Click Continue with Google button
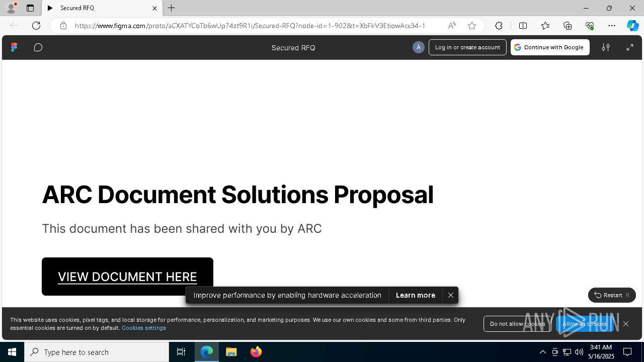 (550, 47)
